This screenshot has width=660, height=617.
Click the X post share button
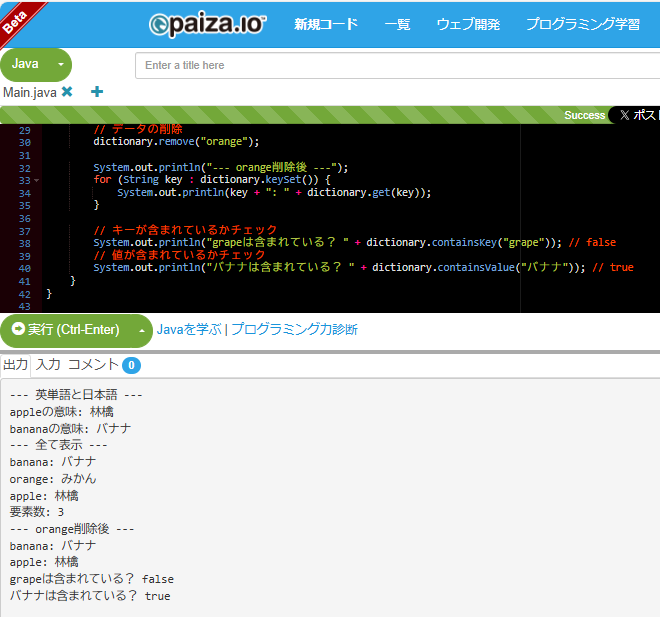(x=637, y=115)
